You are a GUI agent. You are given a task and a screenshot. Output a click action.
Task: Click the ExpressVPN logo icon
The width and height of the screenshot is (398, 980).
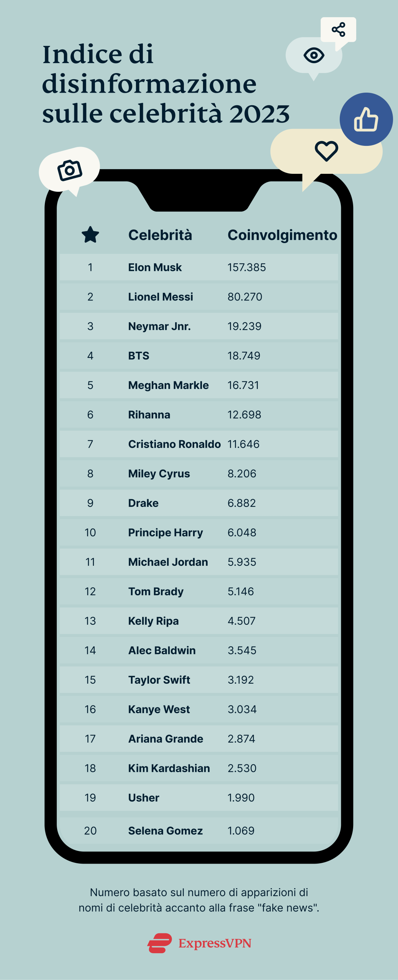tap(160, 943)
